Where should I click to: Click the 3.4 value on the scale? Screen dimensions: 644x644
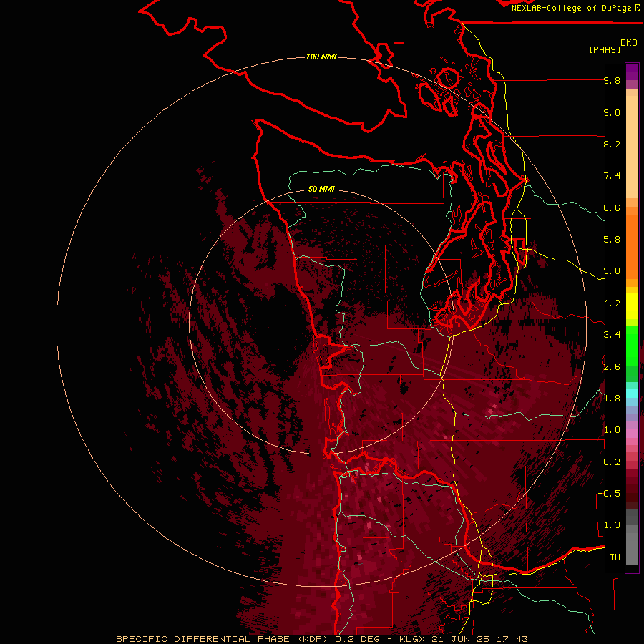612,335
